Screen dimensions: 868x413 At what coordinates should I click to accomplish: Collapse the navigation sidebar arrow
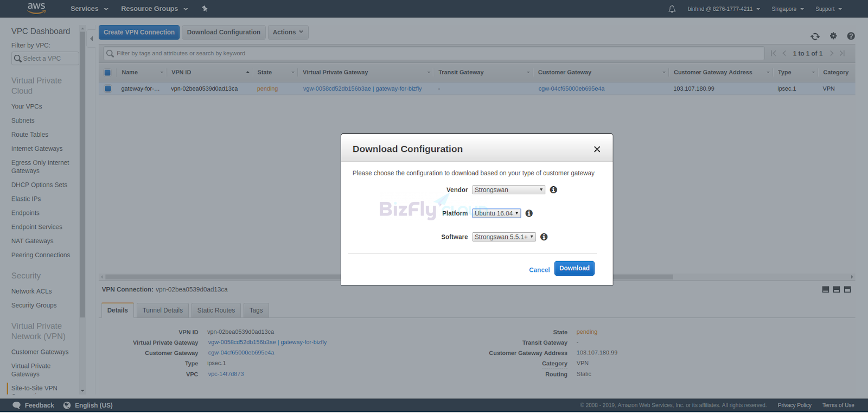point(91,39)
